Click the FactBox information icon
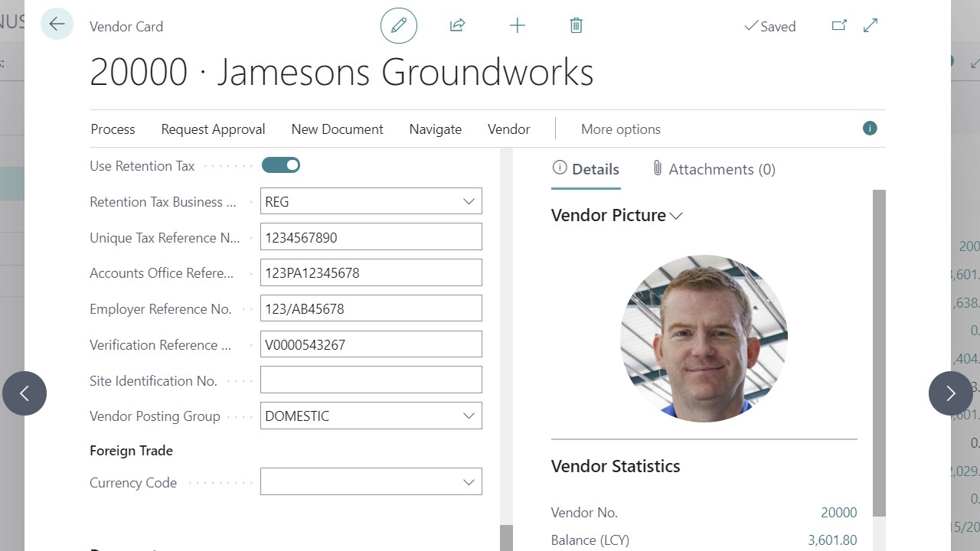This screenshot has height=551, width=980. [x=870, y=129]
